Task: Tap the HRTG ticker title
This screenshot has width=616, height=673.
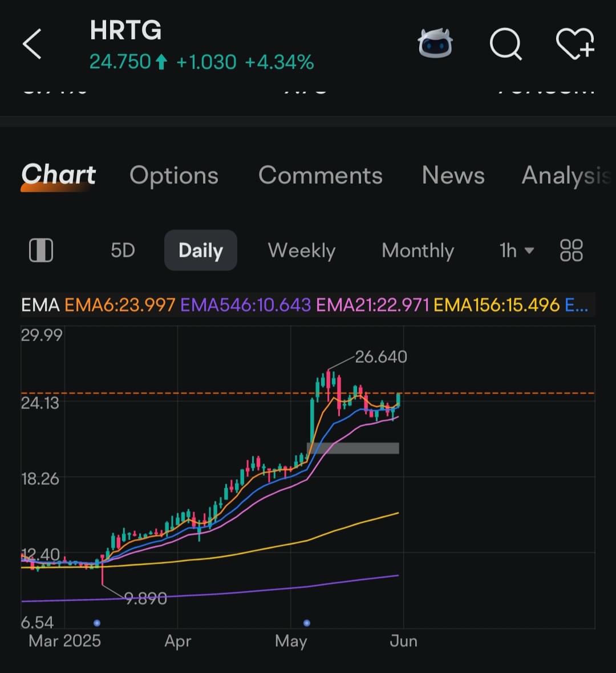Action: pyautogui.click(x=126, y=30)
